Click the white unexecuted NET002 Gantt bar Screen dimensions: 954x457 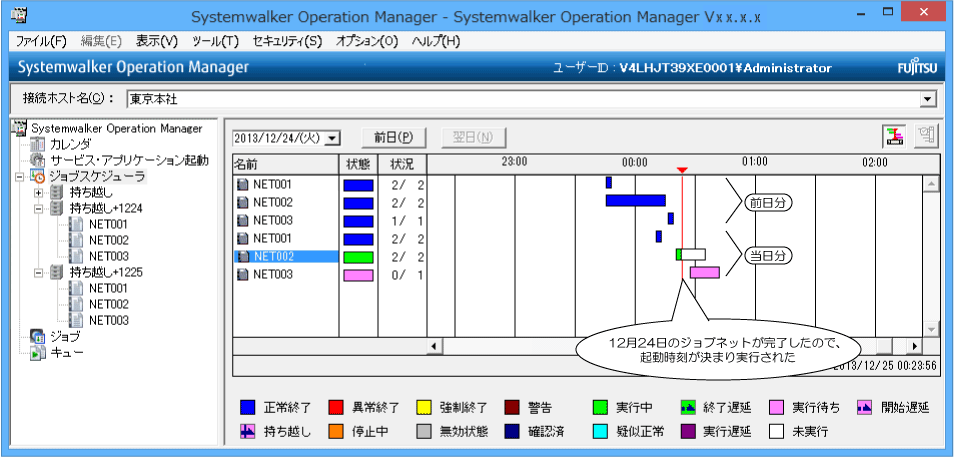click(693, 254)
